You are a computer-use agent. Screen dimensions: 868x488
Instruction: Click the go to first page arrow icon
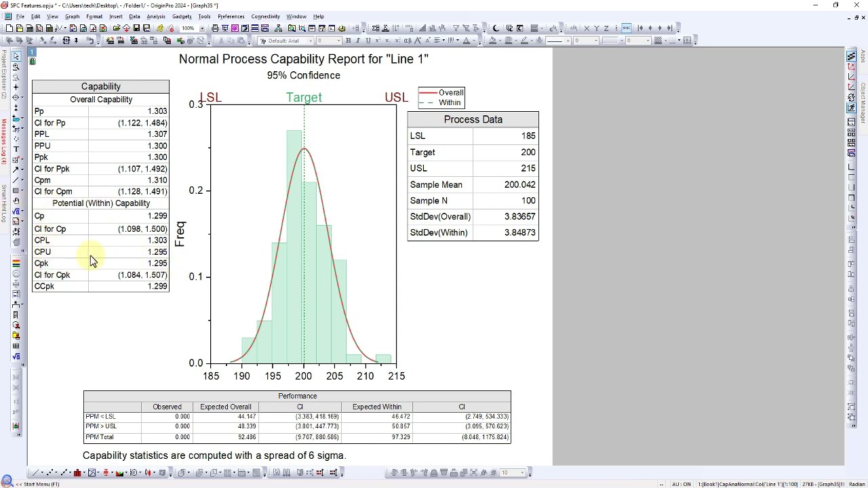click(x=640, y=28)
